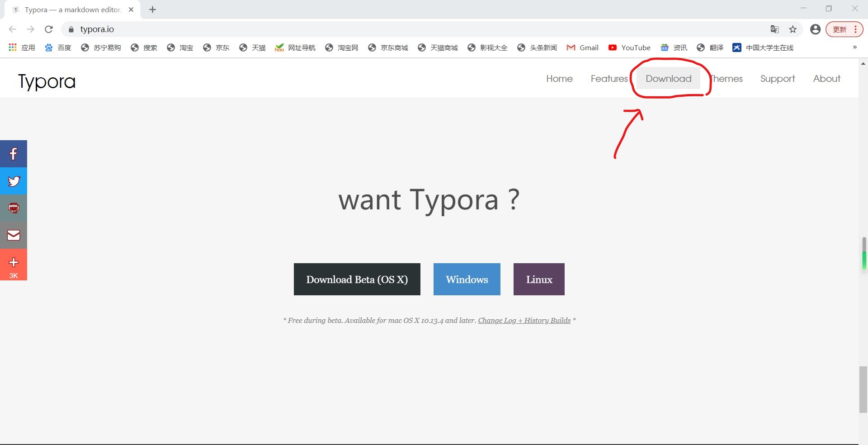Toggle the bookmark star for this page
This screenshot has height=445, width=868.
tap(793, 29)
